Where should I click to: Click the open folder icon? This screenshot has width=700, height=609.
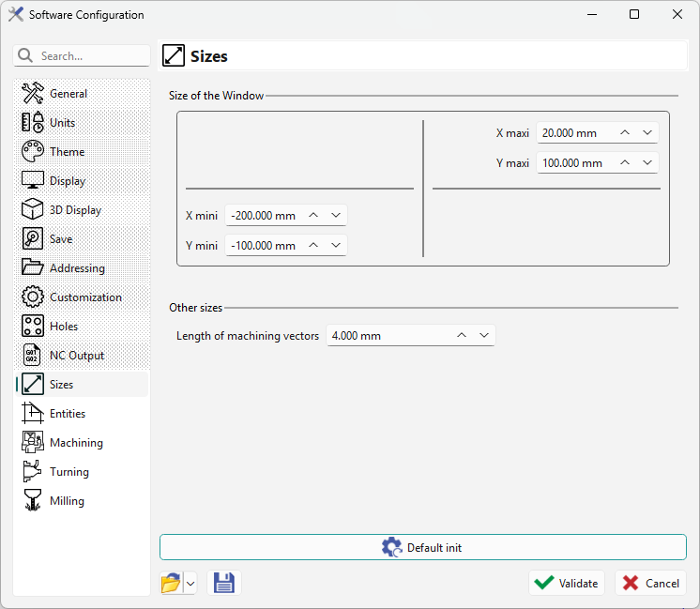[171, 583]
